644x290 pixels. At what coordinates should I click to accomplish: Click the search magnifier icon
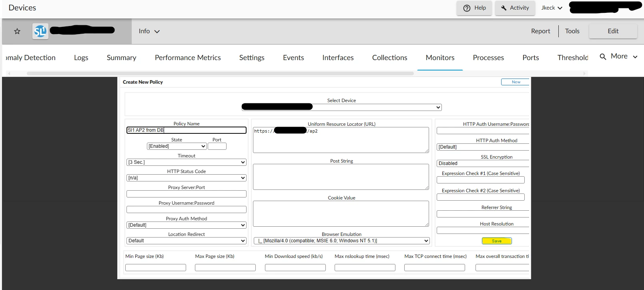point(603,56)
